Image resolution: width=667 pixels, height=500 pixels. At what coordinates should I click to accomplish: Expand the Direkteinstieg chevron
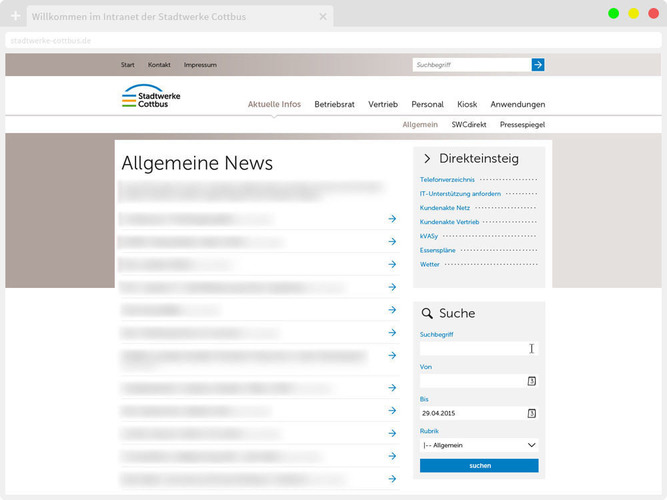pos(427,159)
